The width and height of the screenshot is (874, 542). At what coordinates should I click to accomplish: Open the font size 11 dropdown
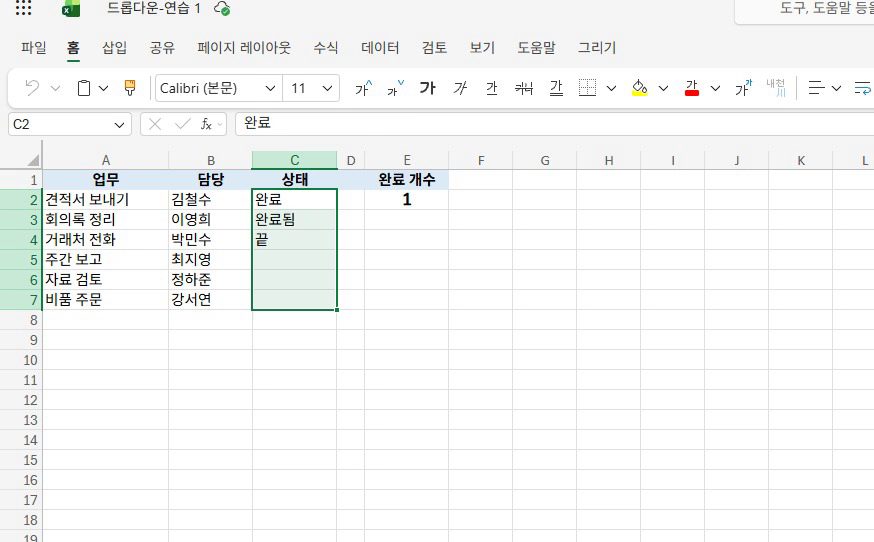click(x=328, y=88)
